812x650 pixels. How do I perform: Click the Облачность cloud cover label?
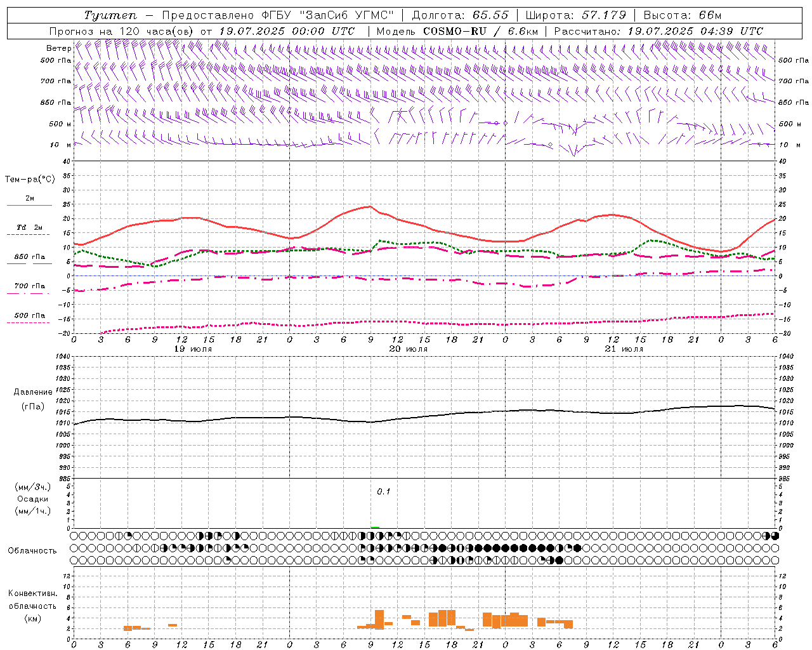(x=32, y=550)
